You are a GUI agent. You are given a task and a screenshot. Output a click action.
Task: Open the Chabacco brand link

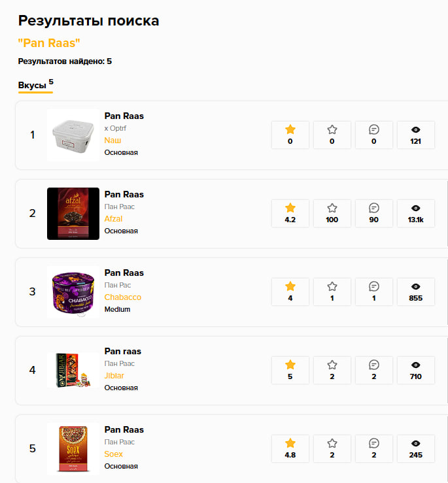(123, 297)
